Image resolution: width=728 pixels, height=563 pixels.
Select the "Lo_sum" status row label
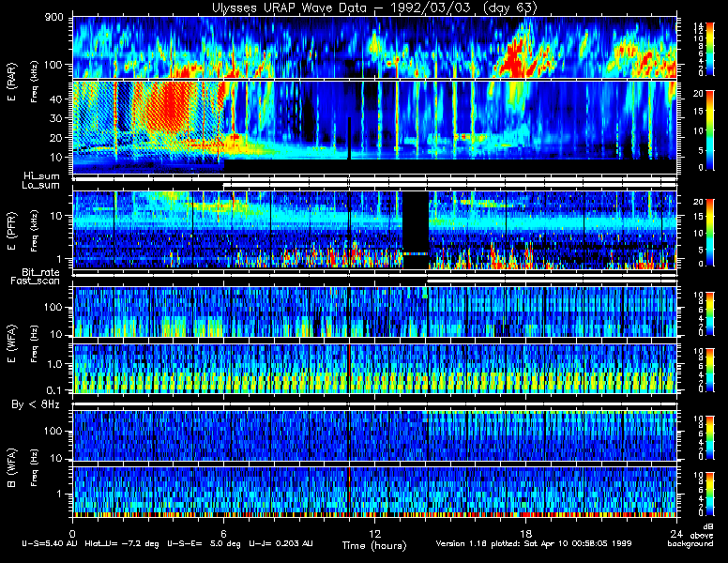coord(41,186)
